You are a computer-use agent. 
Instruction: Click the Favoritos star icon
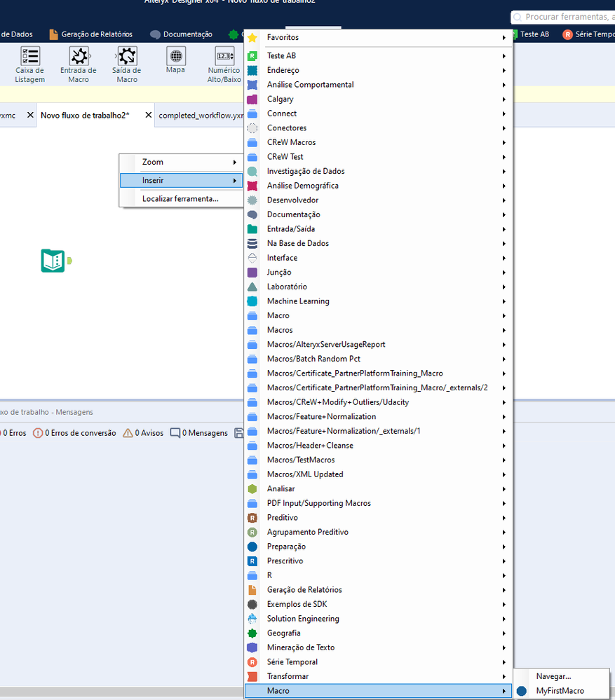click(252, 38)
